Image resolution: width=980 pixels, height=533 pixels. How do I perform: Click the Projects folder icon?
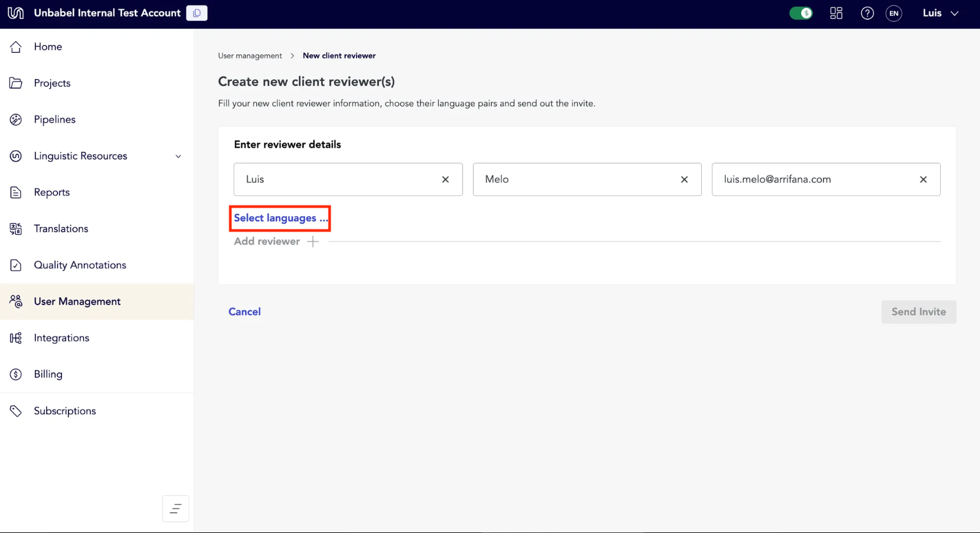(16, 83)
